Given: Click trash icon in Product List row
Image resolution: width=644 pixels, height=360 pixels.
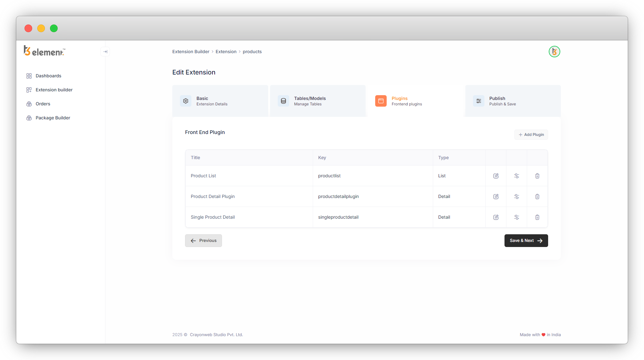Looking at the screenshot, I should click(537, 176).
